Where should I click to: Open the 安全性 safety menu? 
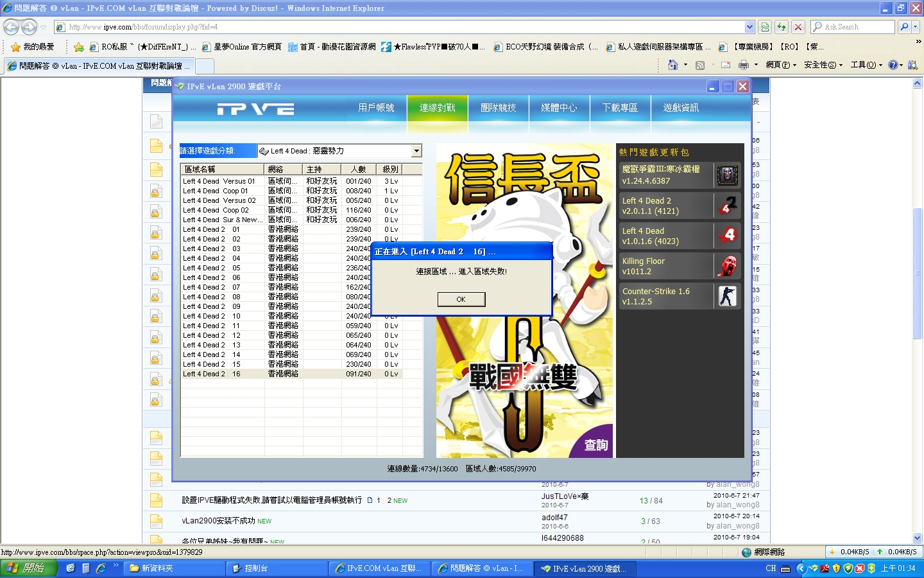click(x=823, y=65)
